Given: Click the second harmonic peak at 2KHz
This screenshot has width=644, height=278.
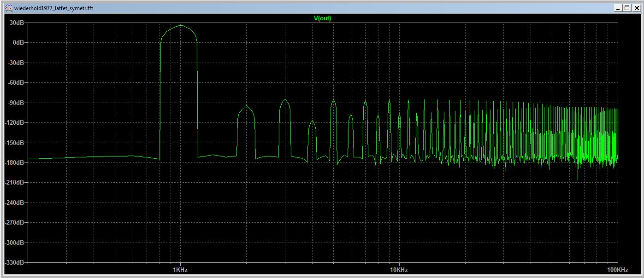Looking at the screenshot, I should 247,106.
